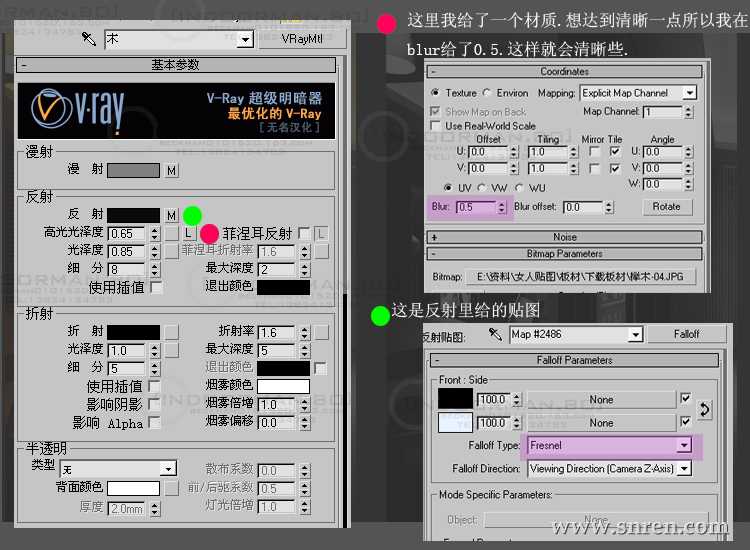Collapse the Coordinates rollout

point(565,71)
